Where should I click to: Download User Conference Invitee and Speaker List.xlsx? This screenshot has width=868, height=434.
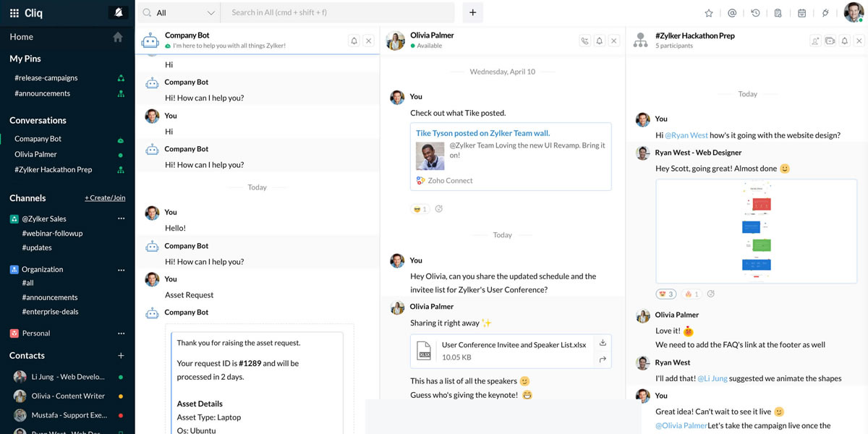(603, 343)
